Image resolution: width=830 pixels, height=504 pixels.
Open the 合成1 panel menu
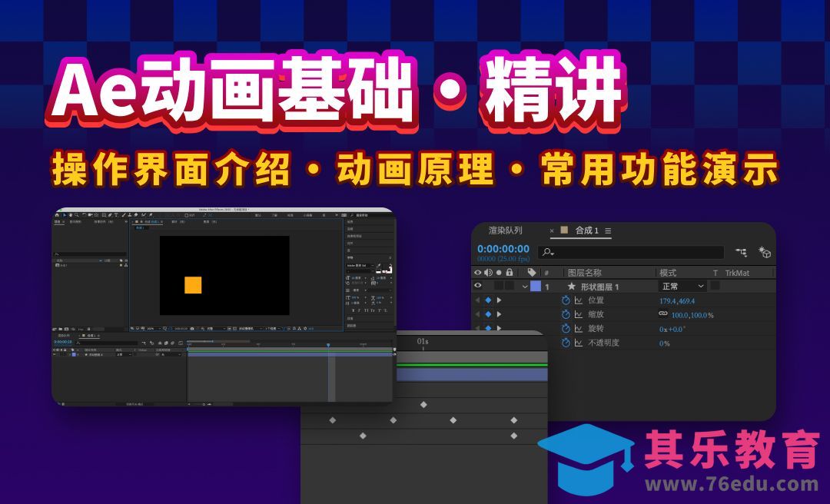coord(609,231)
